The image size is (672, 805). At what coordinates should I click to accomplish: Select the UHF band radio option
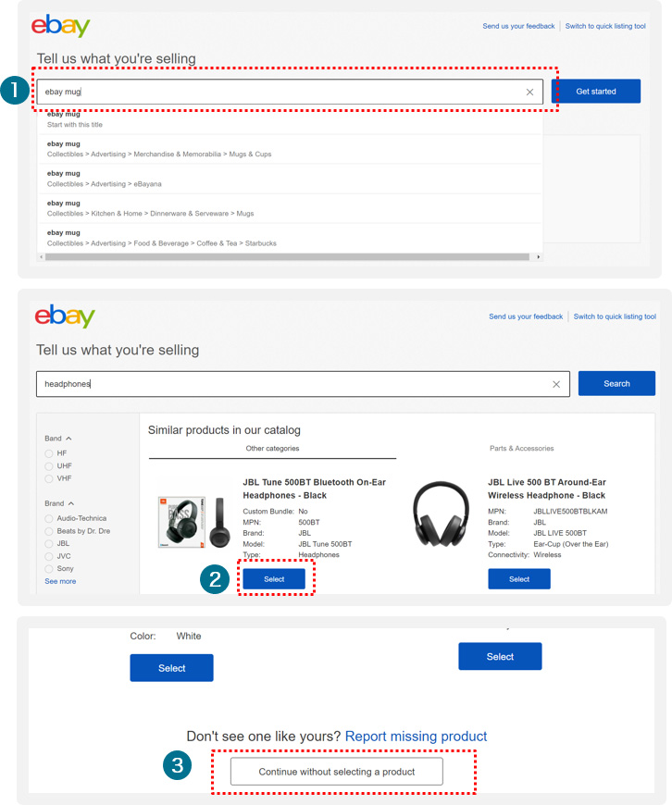pos(49,466)
